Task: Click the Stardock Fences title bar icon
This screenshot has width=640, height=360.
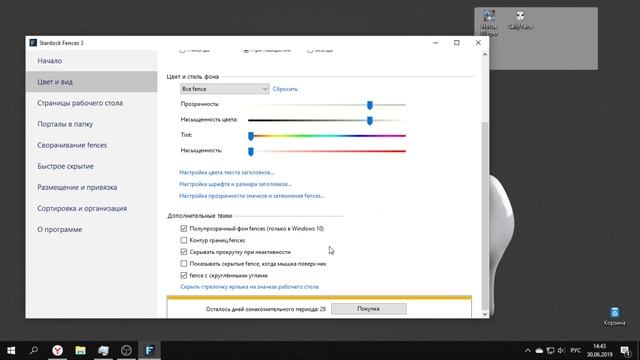Action: [33, 43]
